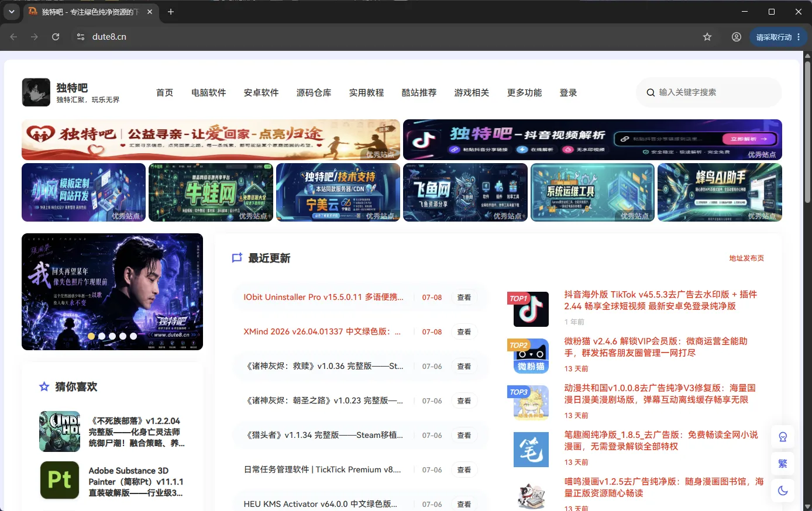Click 查看 for TickTick Premium
The image size is (812, 511).
click(465, 469)
